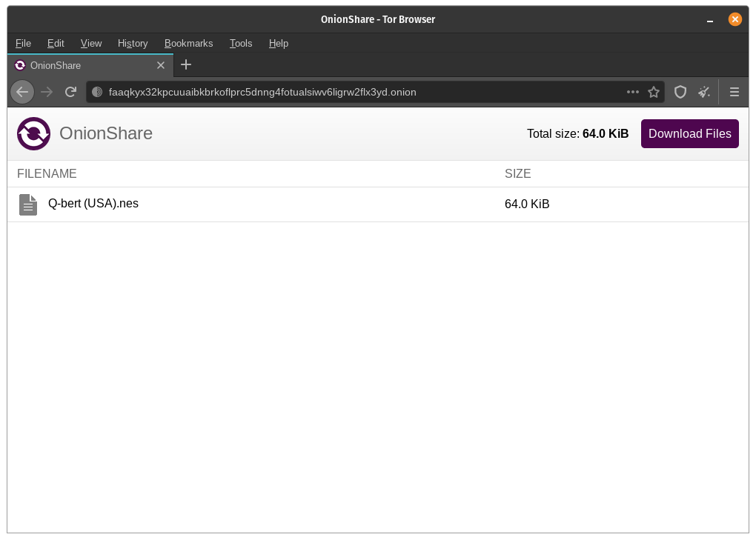This screenshot has height=540, width=756.
Task: Open a new tab with plus button
Action: pos(186,64)
